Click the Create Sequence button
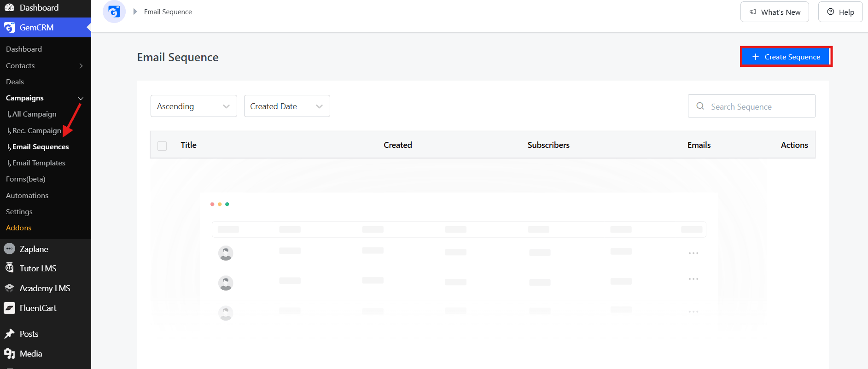 pos(786,57)
